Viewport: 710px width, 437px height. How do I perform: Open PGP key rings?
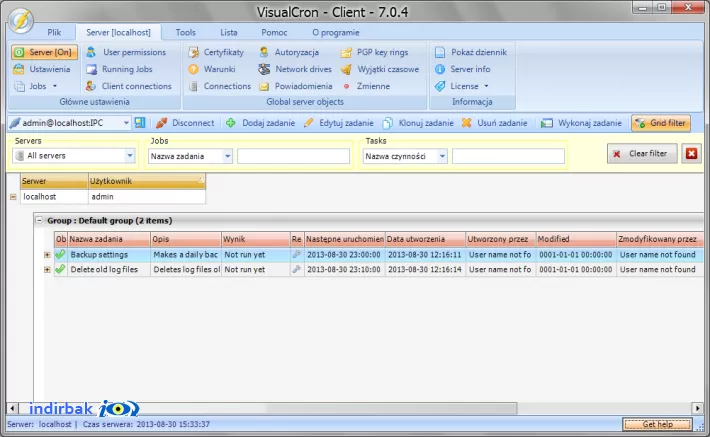pyautogui.click(x=374, y=52)
